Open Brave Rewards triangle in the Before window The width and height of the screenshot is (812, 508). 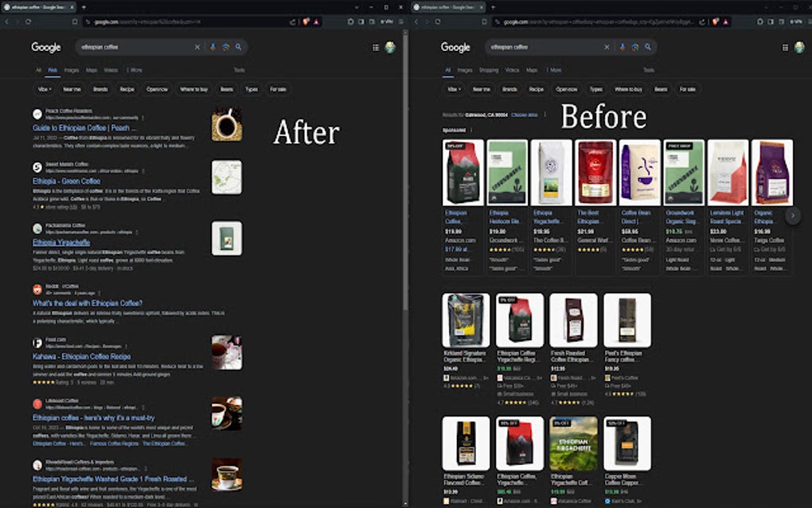(725, 21)
